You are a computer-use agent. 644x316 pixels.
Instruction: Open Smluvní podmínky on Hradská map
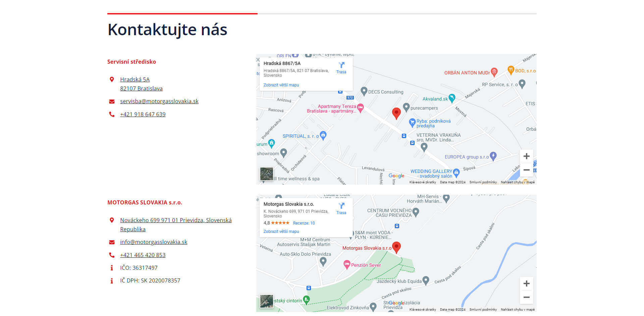tap(483, 182)
